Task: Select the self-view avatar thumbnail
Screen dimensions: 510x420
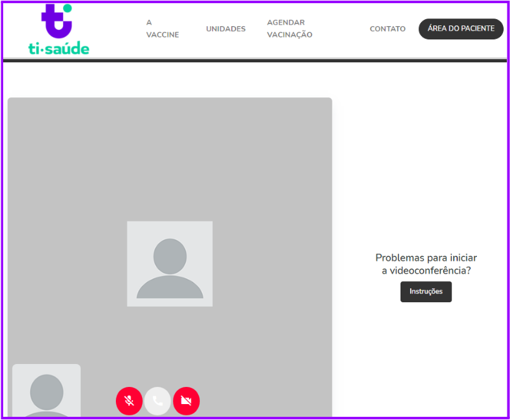Action: point(46,391)
